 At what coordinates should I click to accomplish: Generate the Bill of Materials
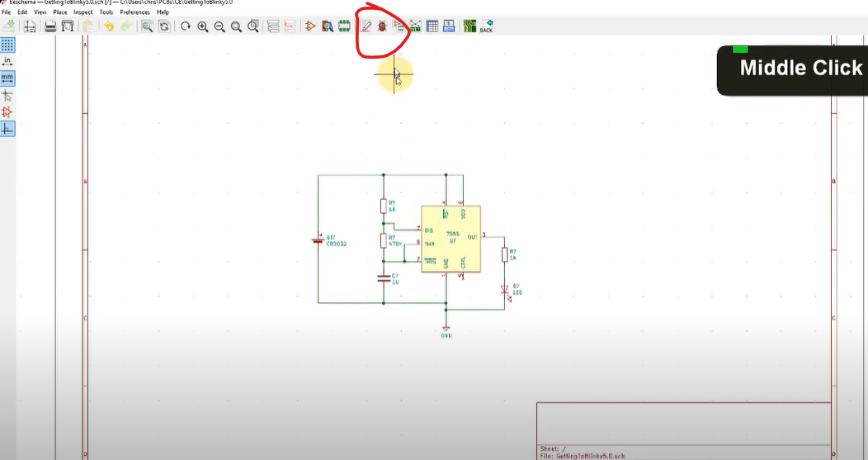click(x=449, y=26)
